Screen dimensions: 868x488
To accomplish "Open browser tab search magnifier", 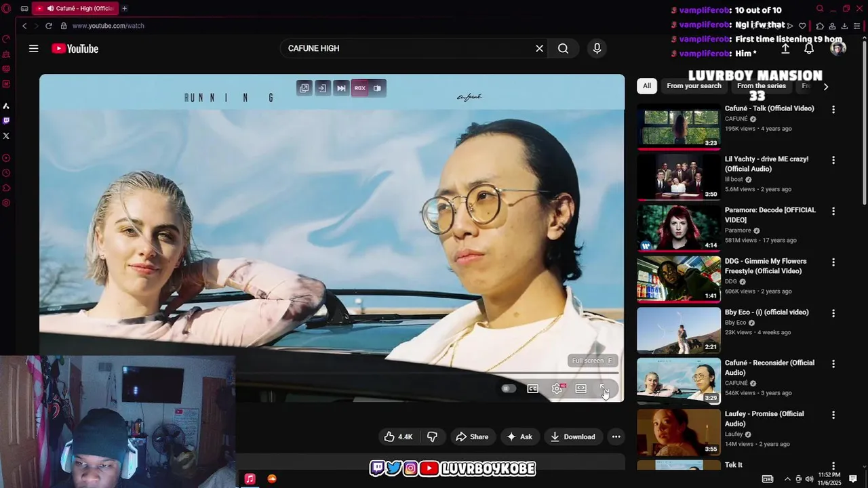I will click(x=820, y=8).
